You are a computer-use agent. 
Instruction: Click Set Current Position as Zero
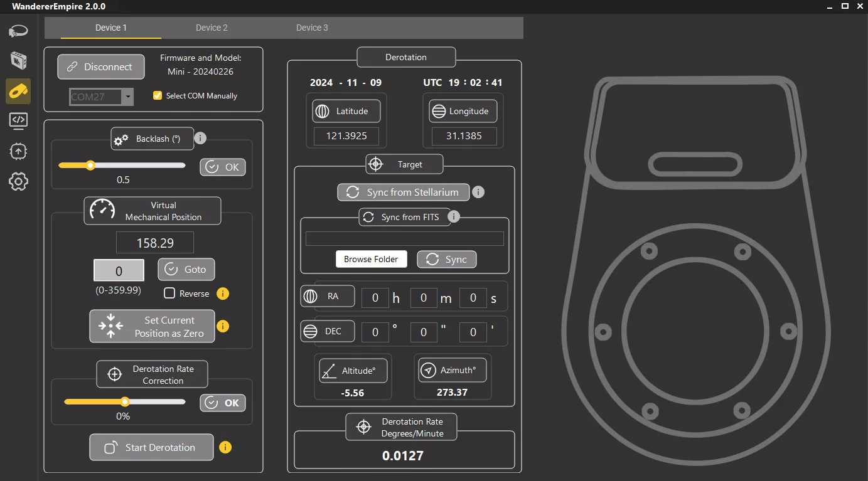[x=152, y=326]
